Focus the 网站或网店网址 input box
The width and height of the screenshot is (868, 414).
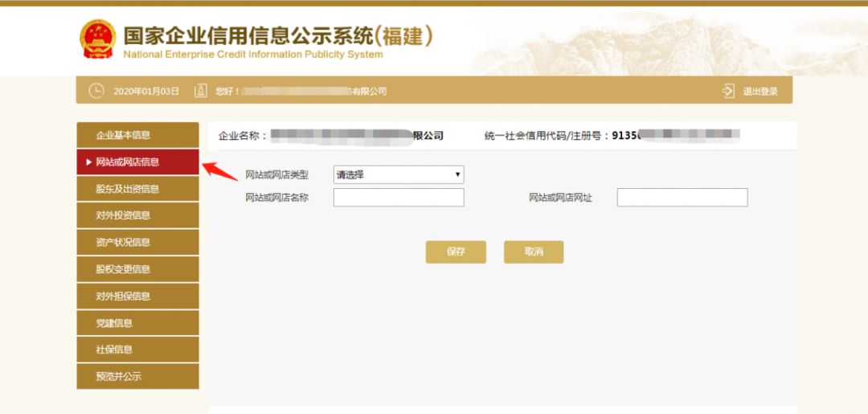pos(682,198)
